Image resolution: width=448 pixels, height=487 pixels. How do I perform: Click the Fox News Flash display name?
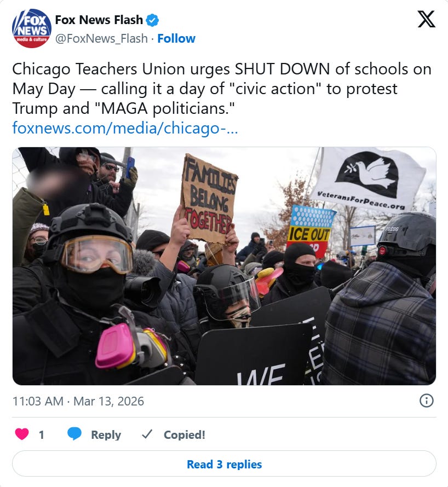pos(99,20)
